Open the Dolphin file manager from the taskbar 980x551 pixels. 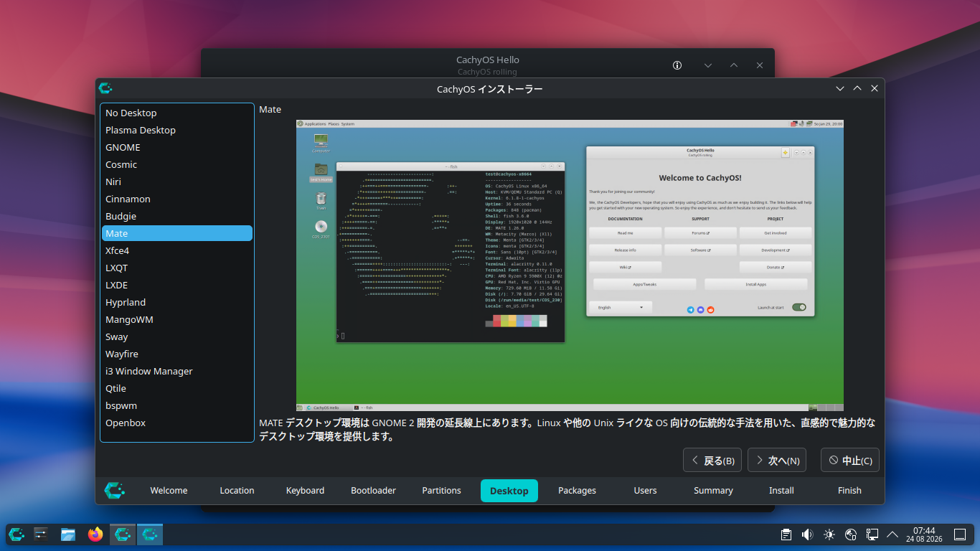tap(68, 534)
